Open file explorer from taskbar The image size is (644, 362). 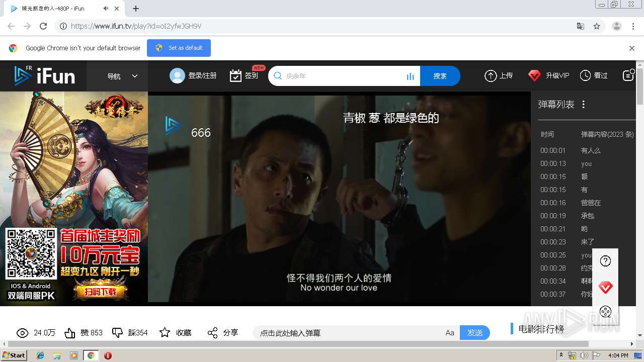(57, 355)
